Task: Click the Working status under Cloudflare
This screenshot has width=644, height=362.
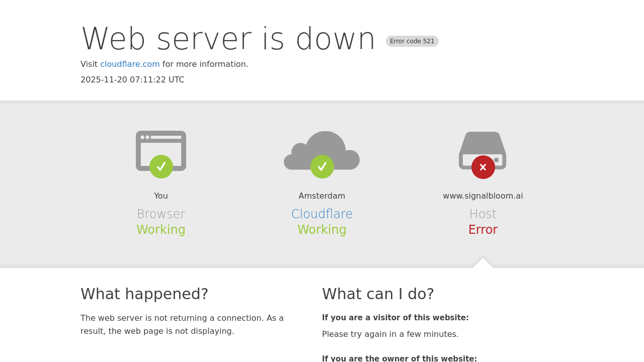Action: [x=322, y=230]
